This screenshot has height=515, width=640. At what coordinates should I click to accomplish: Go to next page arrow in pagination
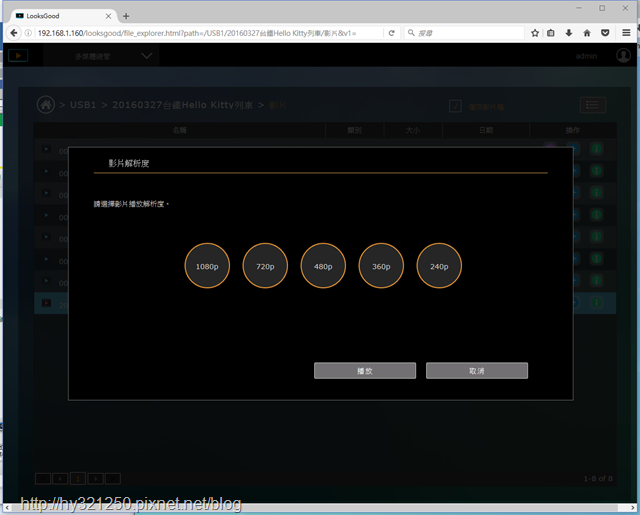96,478
